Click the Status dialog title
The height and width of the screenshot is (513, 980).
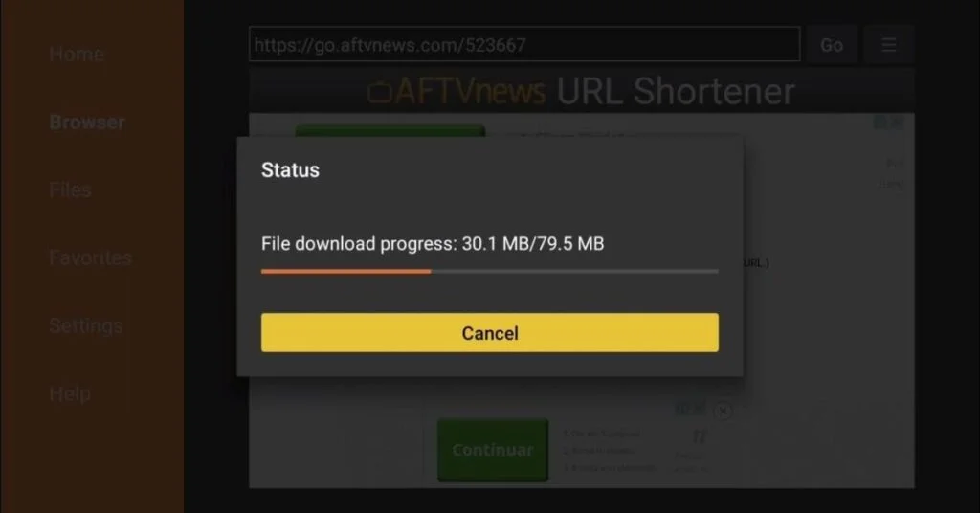coord(290,170)
